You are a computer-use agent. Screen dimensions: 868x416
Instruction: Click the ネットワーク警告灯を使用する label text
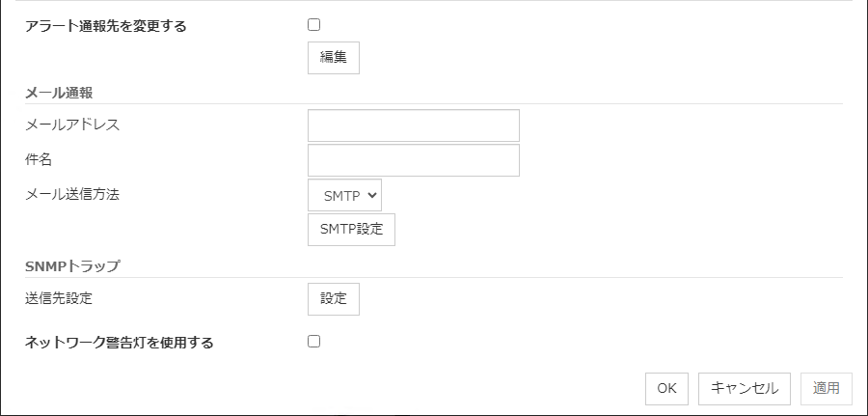(x=120, y=342)
